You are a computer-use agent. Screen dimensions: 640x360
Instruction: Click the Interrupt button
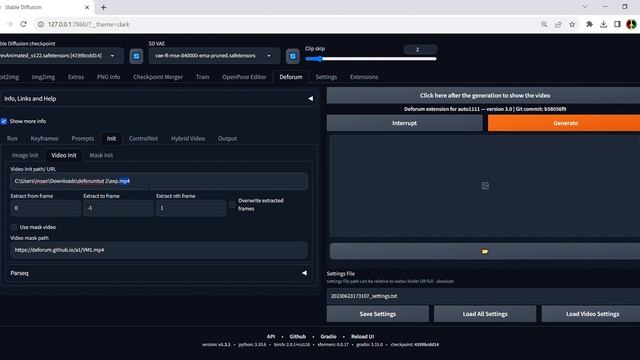click(x=404, y=123)
